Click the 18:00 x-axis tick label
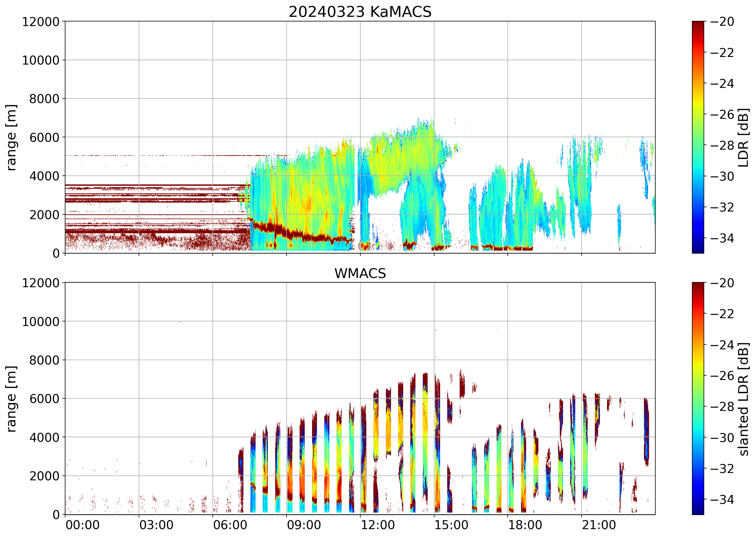This screenshot has height=537, width=756. tap(525, 525)
